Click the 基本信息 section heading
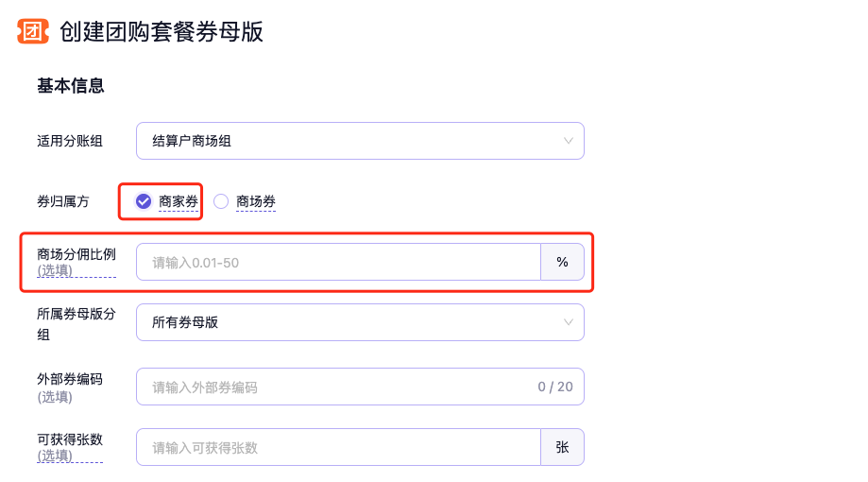Viewport: 868px width, 482px height. [x=70, y=86]
